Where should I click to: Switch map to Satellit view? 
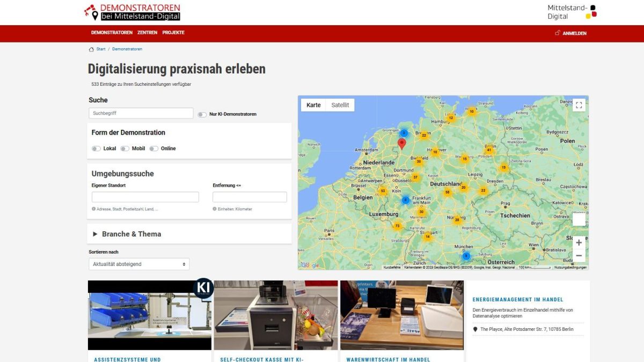340,105
